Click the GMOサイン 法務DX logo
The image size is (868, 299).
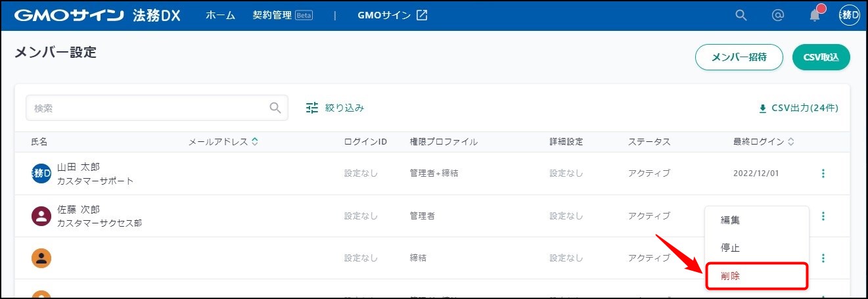(x=97, y=15)
